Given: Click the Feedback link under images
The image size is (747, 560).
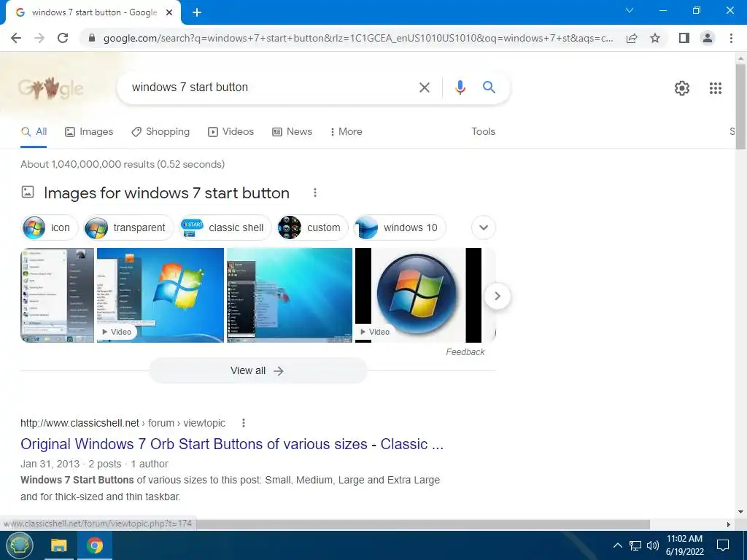Looking at the screenshot, I should 465,352.
